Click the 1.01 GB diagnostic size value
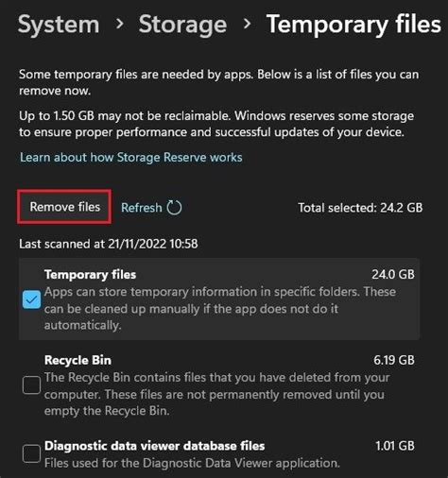448x478 pixels. pyautogui.click(x=395, y=446)
